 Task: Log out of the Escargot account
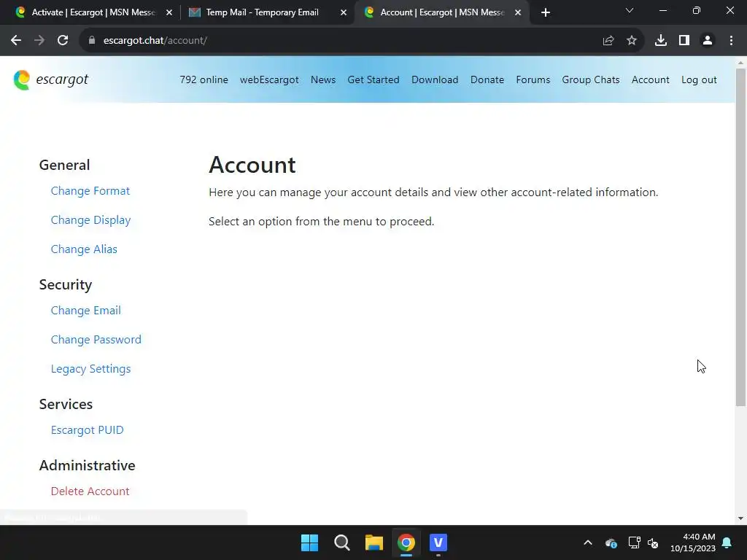(699, 80)
